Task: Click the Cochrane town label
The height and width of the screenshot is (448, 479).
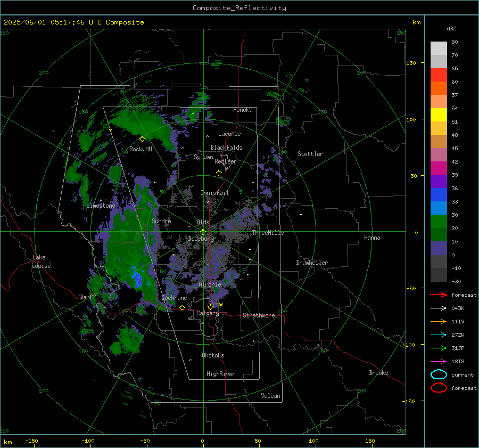Action: [x=174, y=298]
